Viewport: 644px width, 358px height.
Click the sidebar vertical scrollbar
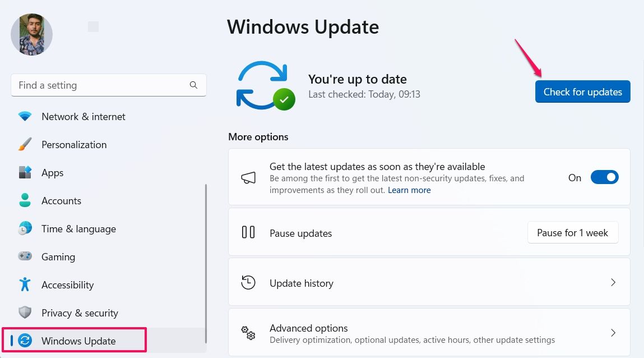tap(206, 264)
